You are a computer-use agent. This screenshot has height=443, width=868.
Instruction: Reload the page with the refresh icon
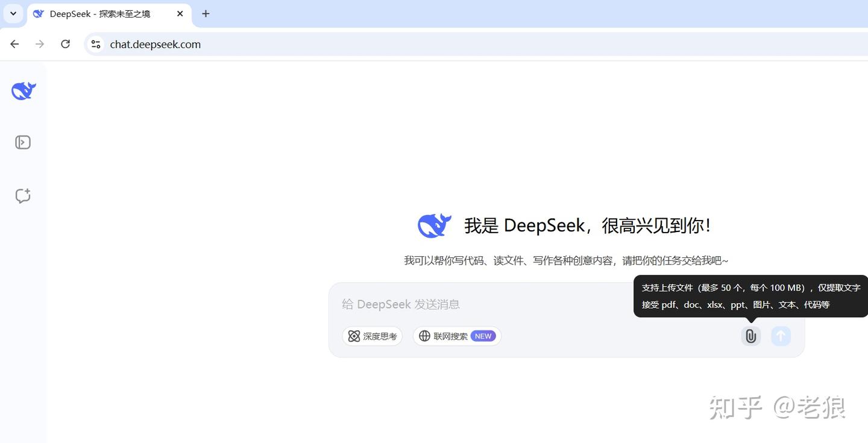pyautogui.click(x=66, y=43)
